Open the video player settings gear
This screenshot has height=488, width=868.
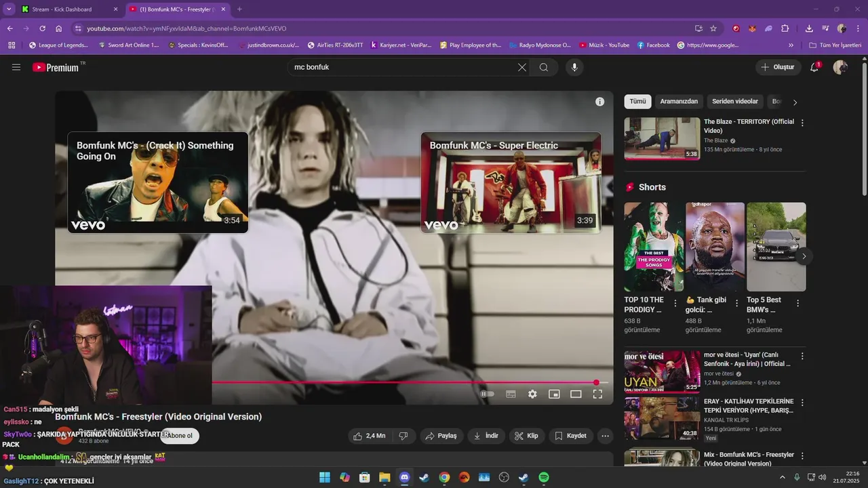pyautogui.click(x=532, y=394)
